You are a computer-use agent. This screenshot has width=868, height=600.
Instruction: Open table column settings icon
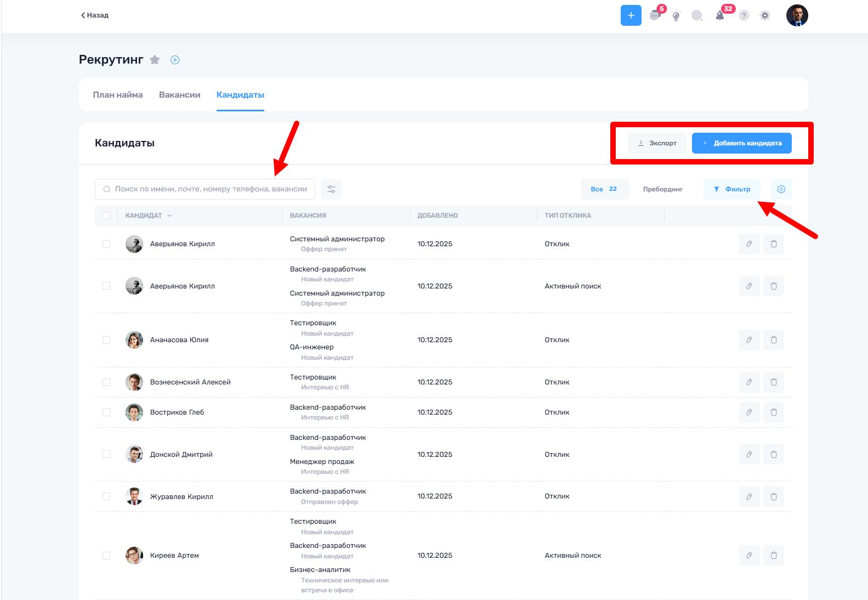coord(781,189)
